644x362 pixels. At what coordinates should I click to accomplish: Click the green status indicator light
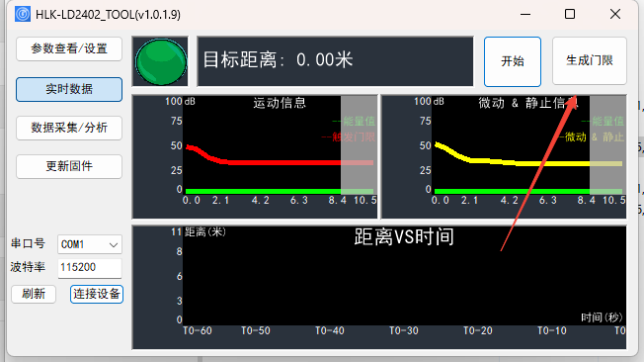(161, 61)
